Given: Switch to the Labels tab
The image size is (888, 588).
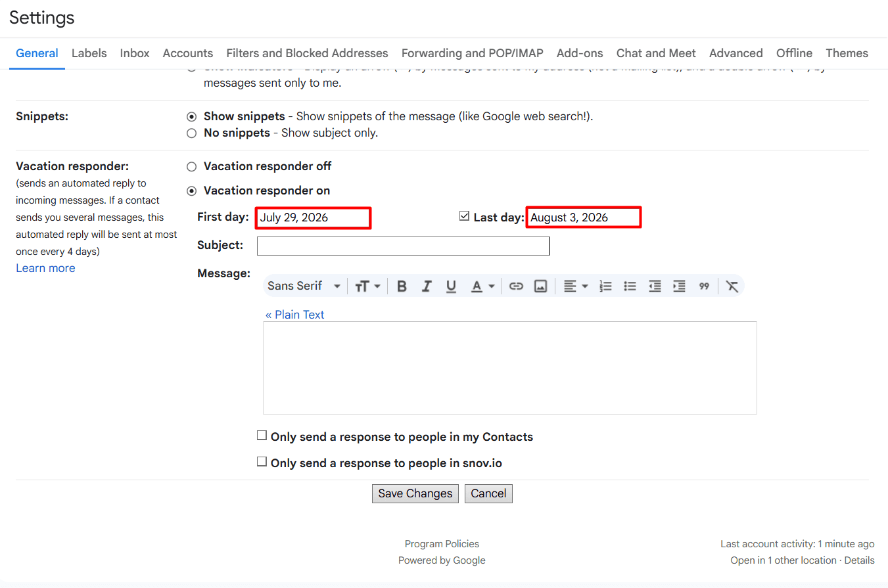Looking at the screenshot, I should coord(89,53).
